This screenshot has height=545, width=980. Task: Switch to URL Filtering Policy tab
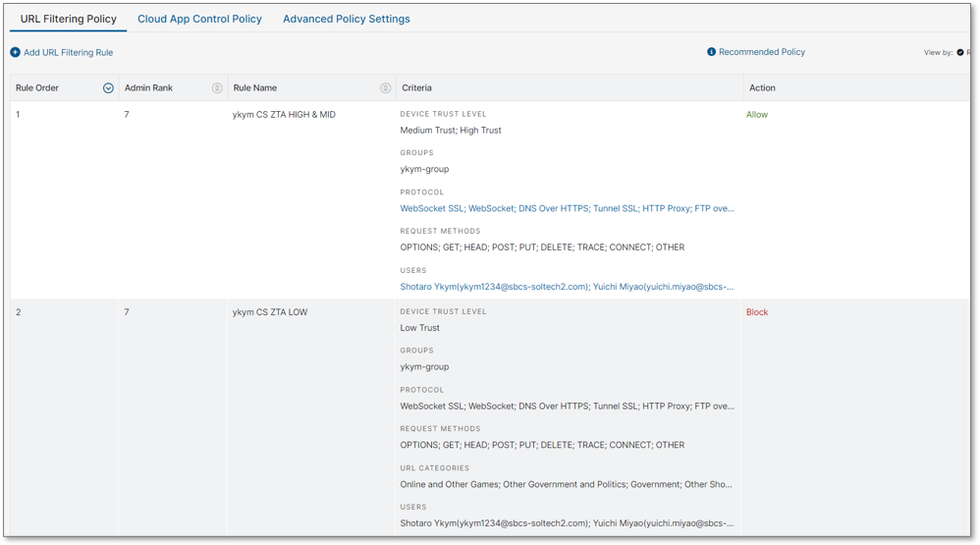pos(68,19)
